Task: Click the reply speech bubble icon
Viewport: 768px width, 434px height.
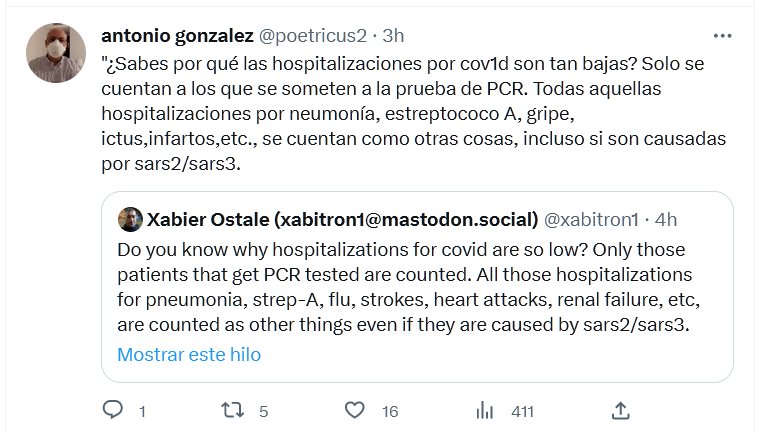Action: click(113, 410)
